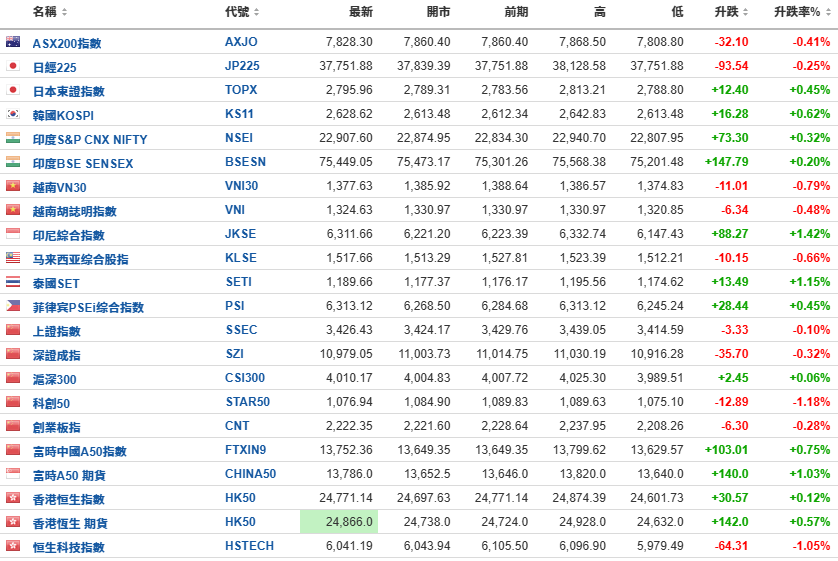Viewport: 838px width, 561px height.
Task: Open the 越南胡誌明指數 link
Action: pos(74,212)
